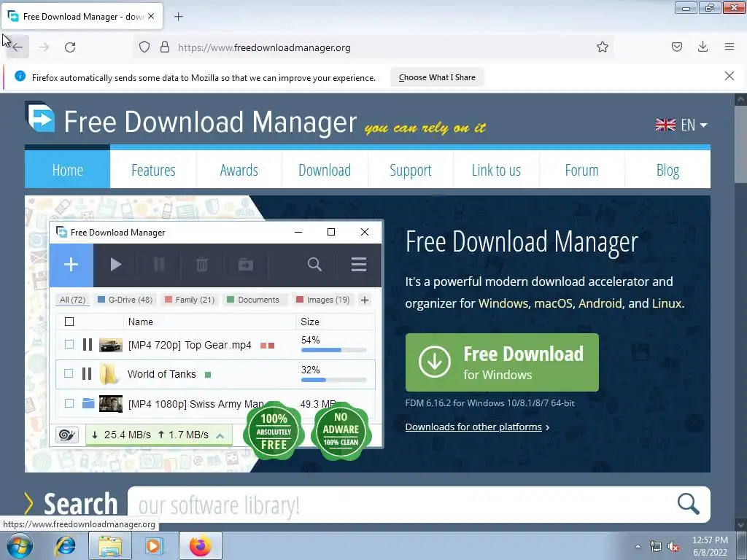Click the 100% Absolutely Free badge

(274, 432)
